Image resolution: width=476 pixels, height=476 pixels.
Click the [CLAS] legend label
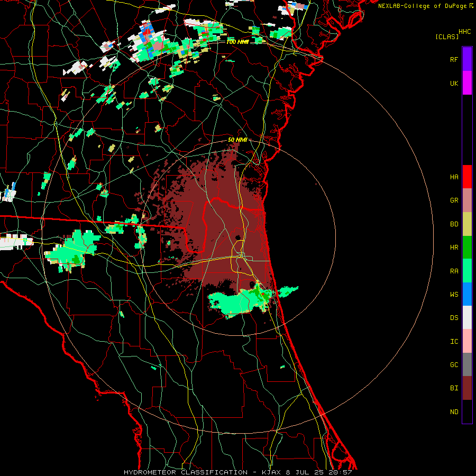[447, 37]
